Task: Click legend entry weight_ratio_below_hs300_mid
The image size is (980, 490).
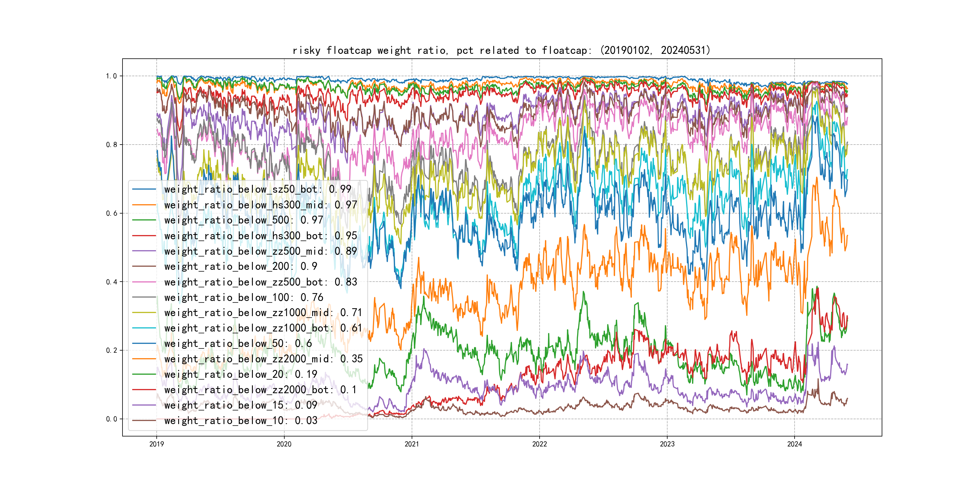Action: [x=260, y=205]
